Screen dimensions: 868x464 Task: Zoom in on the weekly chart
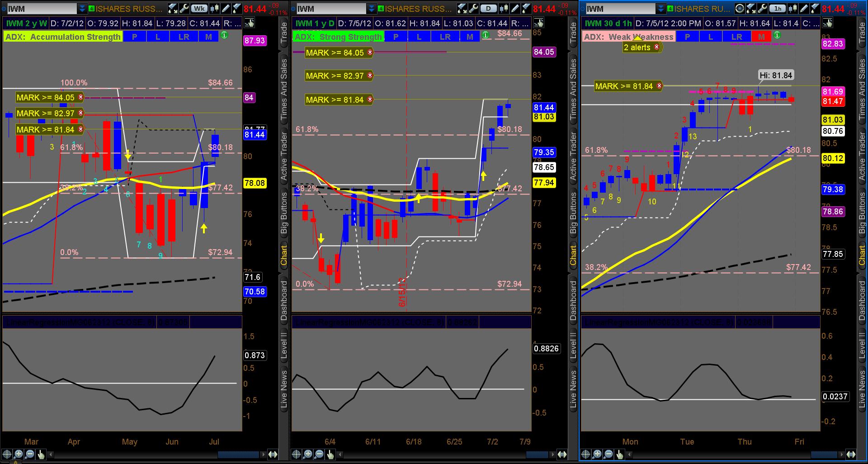click(x=19, y=455)
